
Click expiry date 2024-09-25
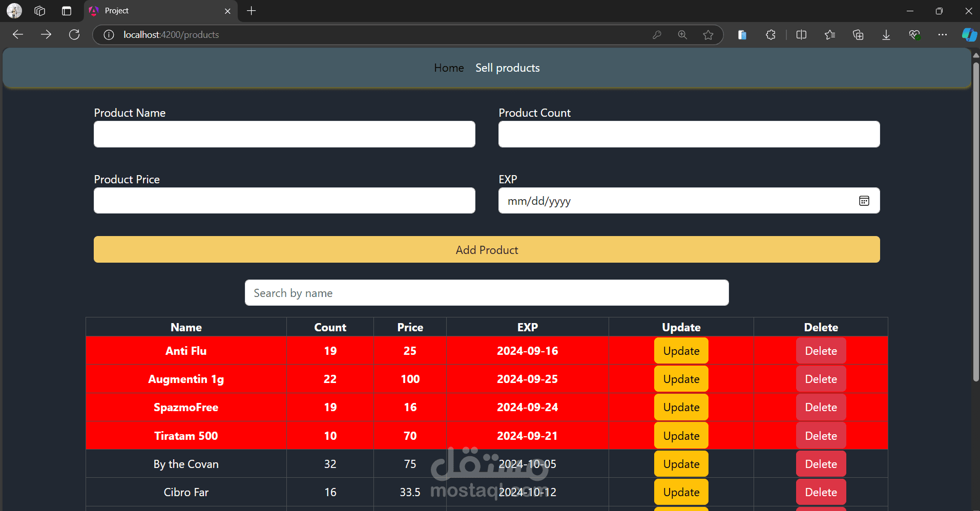[528, 379]
